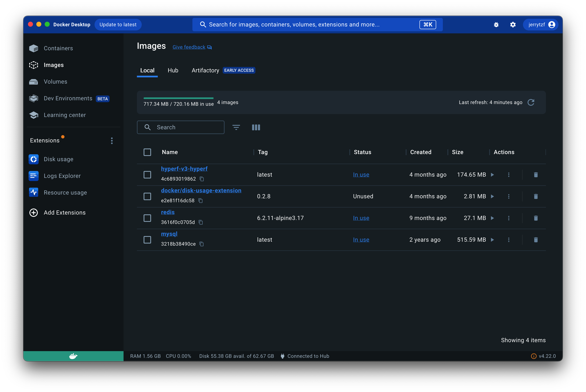Open more actions for mysql
The image size is (586, 392).
tap(508, 240)
